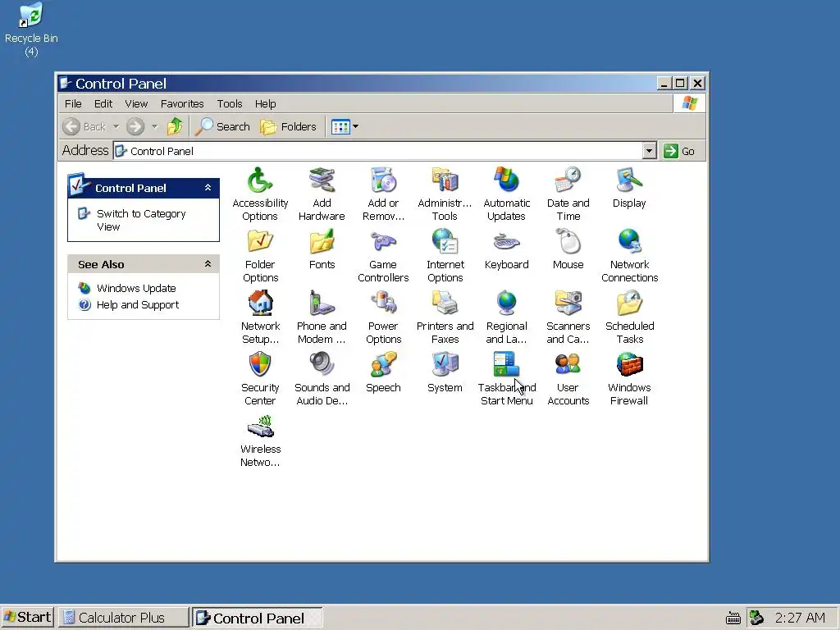This screenshot has height=630, width=840.
Task: Open Windows Update link
Action: 136,288
